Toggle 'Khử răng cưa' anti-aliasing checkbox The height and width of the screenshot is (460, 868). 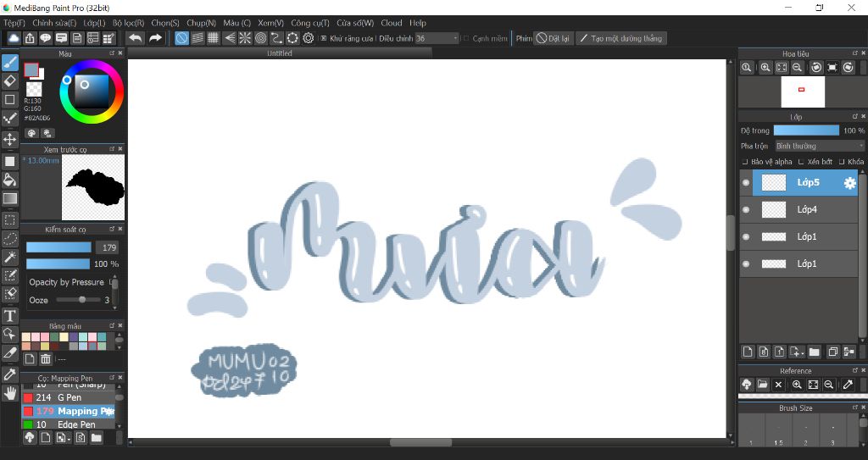[324, 38]
